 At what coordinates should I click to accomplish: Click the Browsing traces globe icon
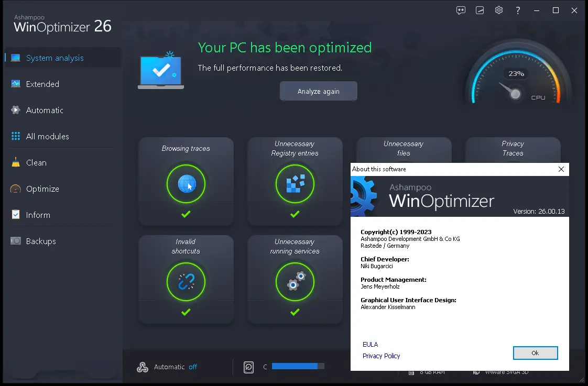(186, 184)
